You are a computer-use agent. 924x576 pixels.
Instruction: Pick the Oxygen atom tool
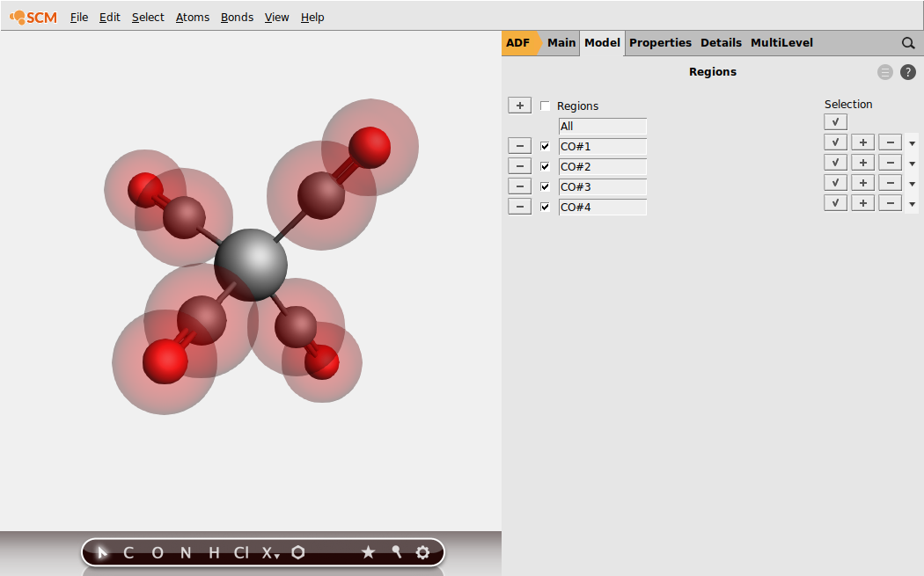[158, 552]
